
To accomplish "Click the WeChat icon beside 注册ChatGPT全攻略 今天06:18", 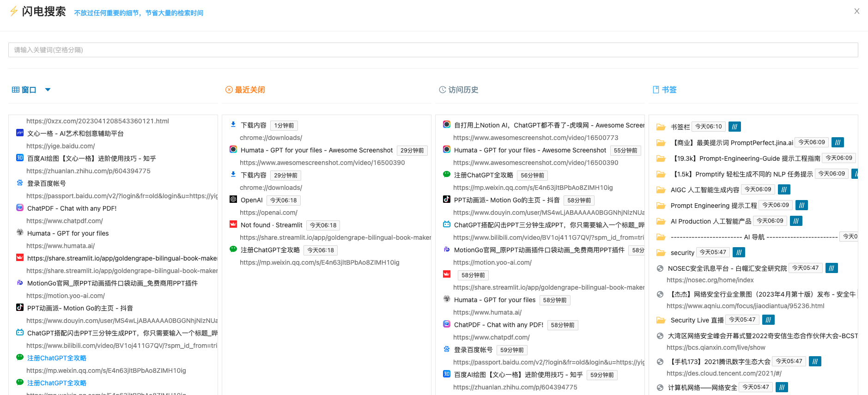I will click(x=233, y=249).
